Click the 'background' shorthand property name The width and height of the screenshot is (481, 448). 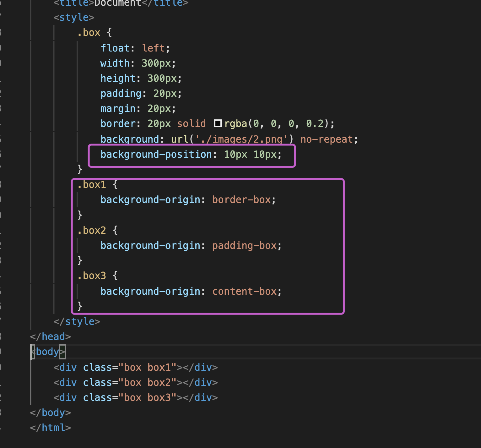130,139
